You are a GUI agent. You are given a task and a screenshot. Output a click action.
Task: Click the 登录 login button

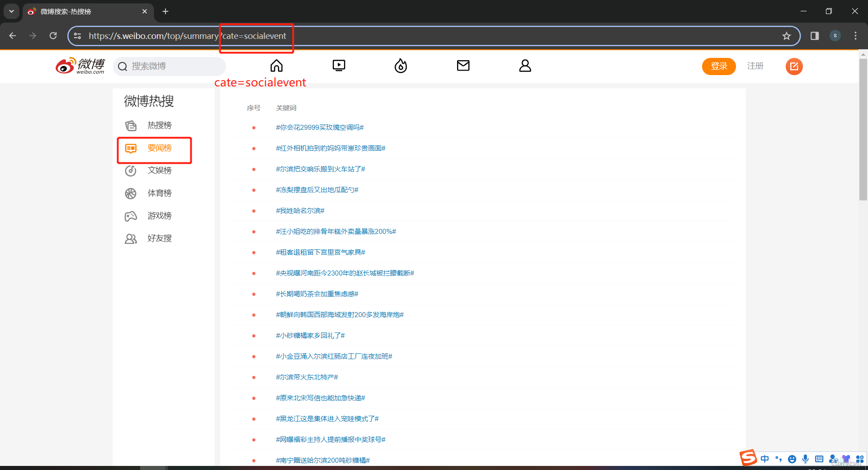coord(719,66)
